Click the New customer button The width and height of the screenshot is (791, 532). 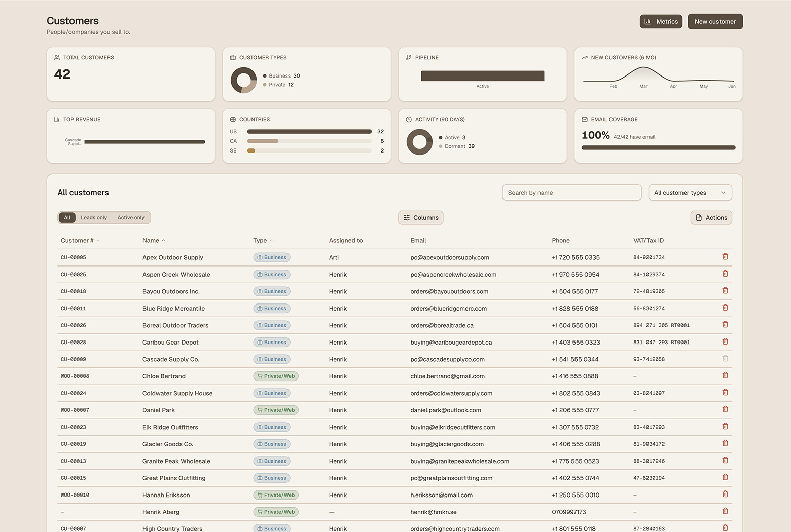[x=715, y=22]
